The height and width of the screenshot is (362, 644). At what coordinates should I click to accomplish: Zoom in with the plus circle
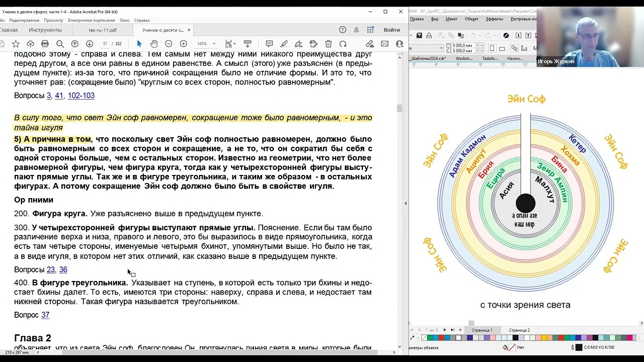(183, 44)
